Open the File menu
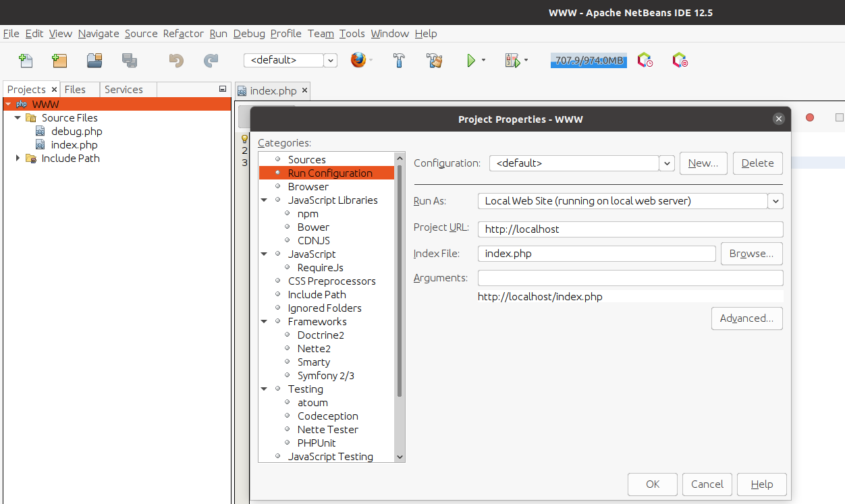This screenshot has width=845, height=504. (11, 34)
